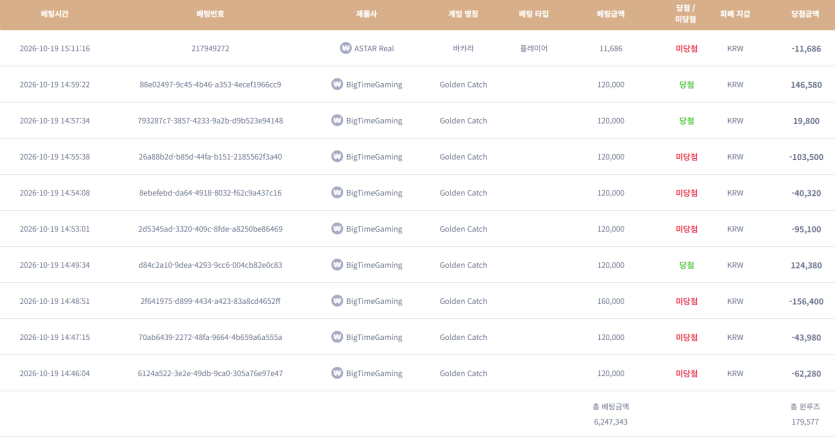Click bet ID starting with 6124a522
This screenshot has width=835, height=437.
210,374
